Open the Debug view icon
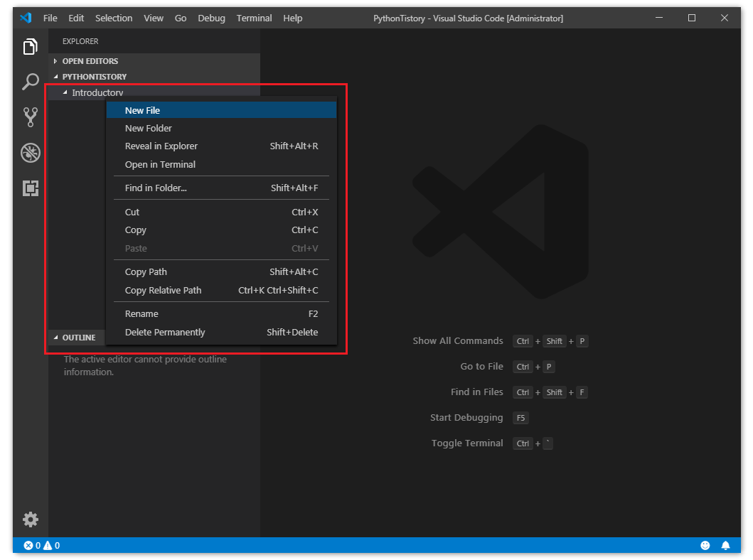 click(31, 153)
